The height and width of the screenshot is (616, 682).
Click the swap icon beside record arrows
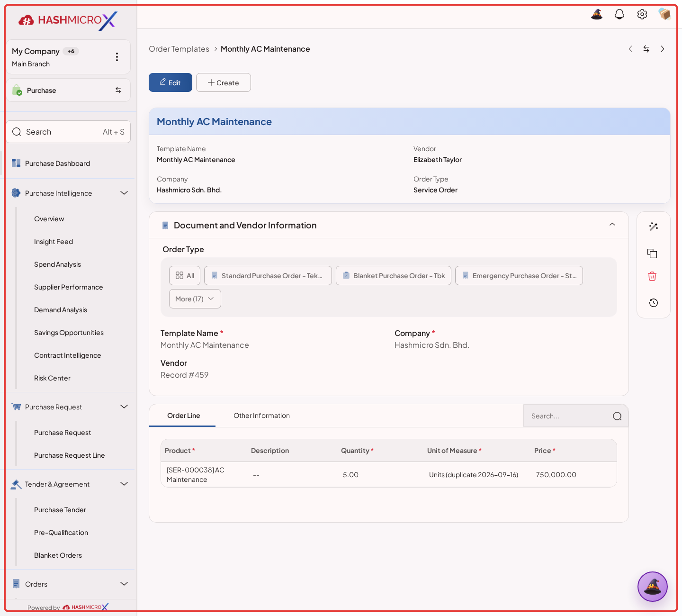[646, 49]
